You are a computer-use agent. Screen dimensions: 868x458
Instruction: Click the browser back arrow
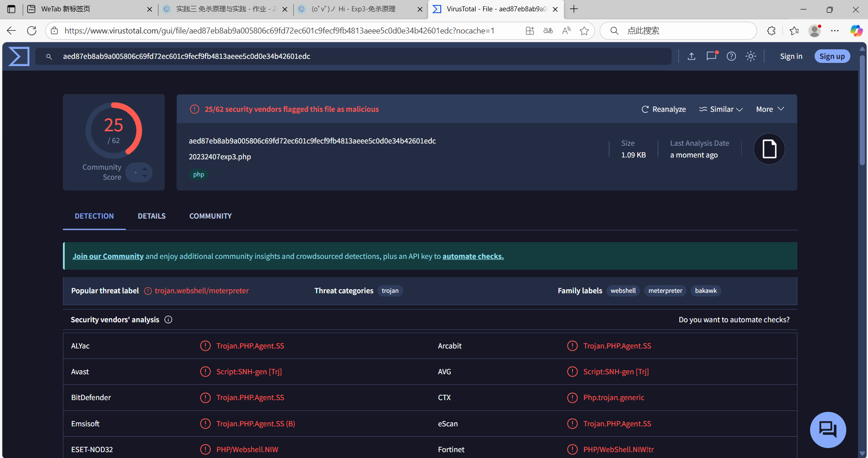click(11, 31)
